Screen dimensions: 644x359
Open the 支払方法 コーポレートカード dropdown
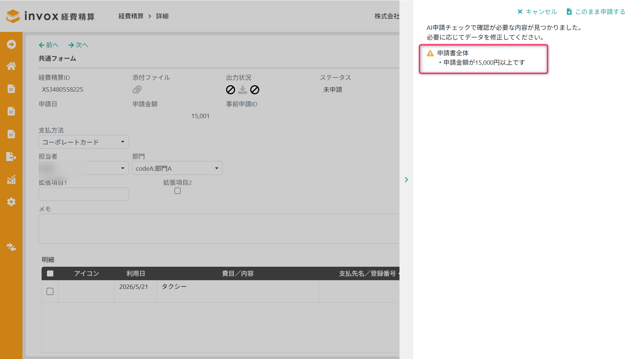84,142
